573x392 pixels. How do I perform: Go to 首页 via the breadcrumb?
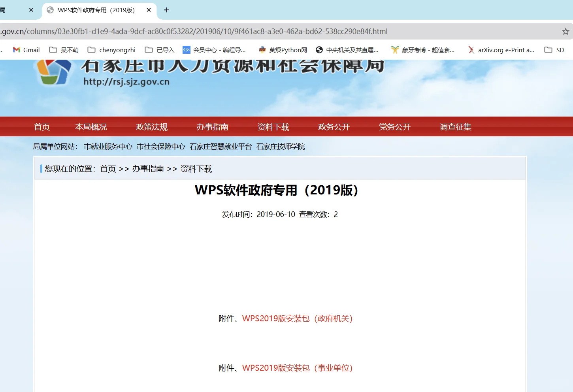(x=108, y=169)
